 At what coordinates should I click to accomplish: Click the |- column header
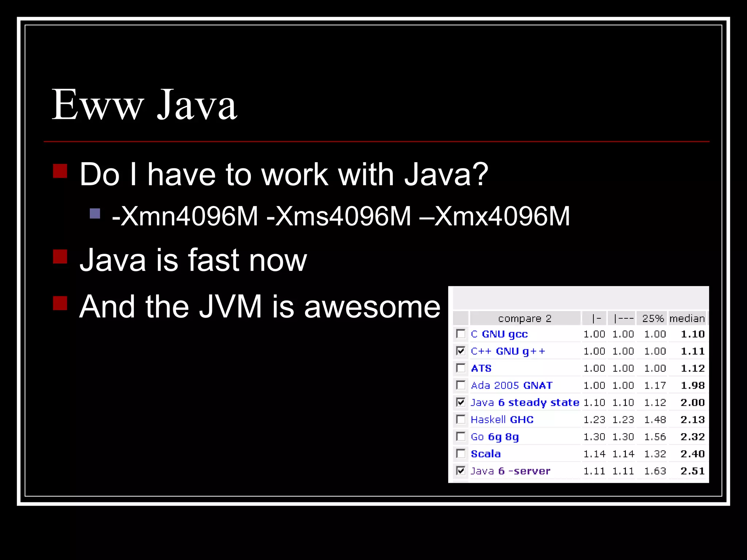(x=595, y=318)
